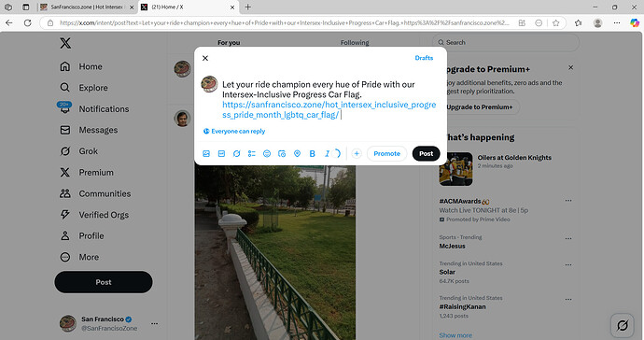Image resolution: width=644 pixels, height=340 pixels.
Task: Open Drafts in the composer
Action: click(x=424, y=58)
